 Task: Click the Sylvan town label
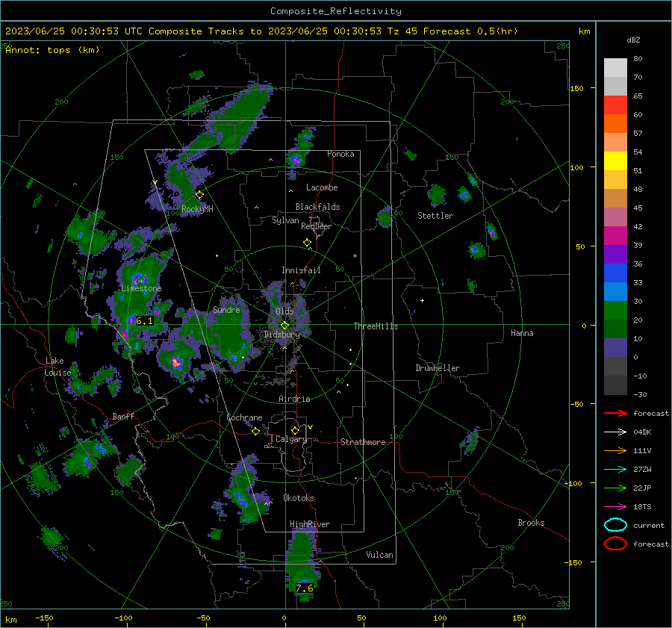tap(285, 220)
